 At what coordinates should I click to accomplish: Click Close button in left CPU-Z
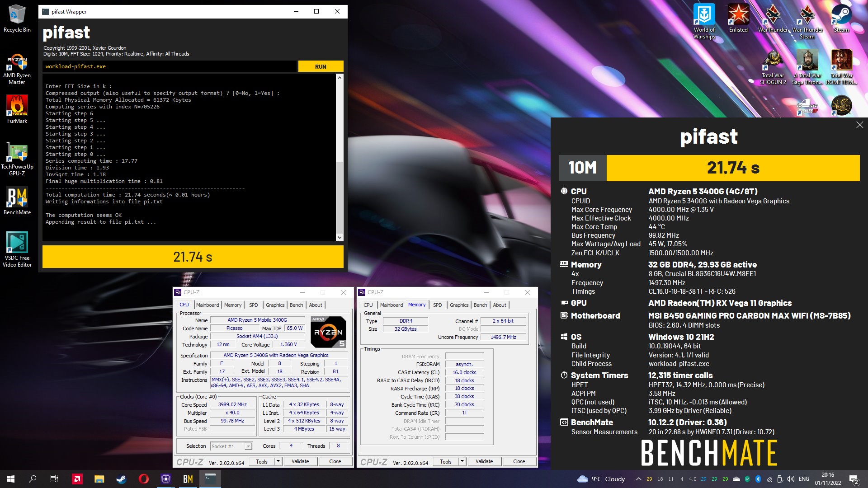(335, 461)
